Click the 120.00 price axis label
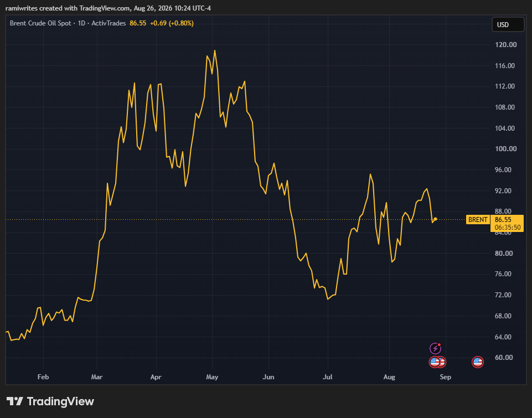Screen dimensions: 532x418 505,45
